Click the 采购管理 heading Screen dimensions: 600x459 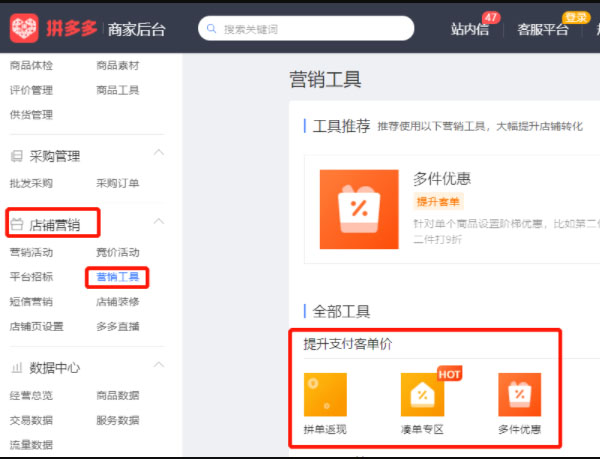tap(55, 156)
